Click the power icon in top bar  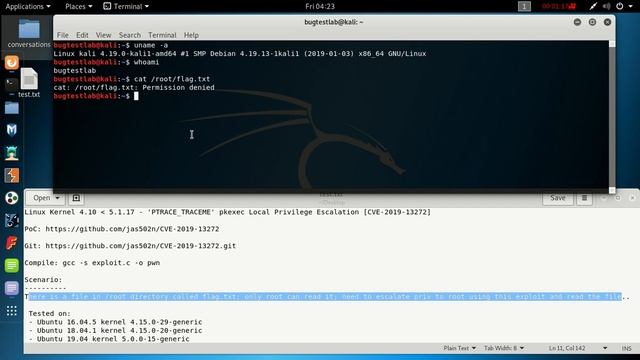click(620, 6)
